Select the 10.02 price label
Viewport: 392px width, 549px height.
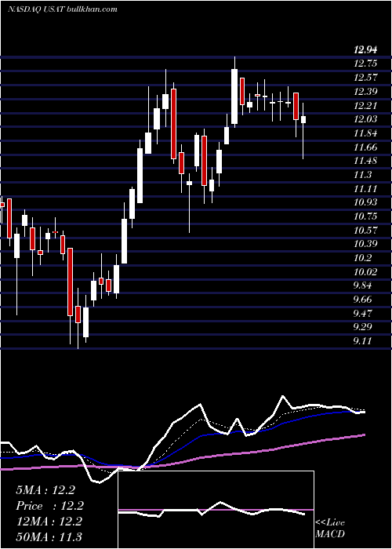(365, 271)
